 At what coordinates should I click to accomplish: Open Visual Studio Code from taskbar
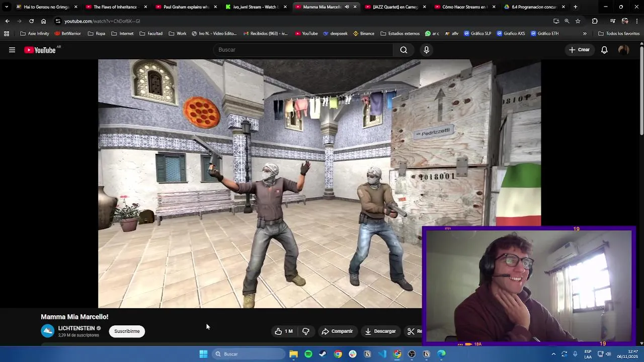(382, 354)
